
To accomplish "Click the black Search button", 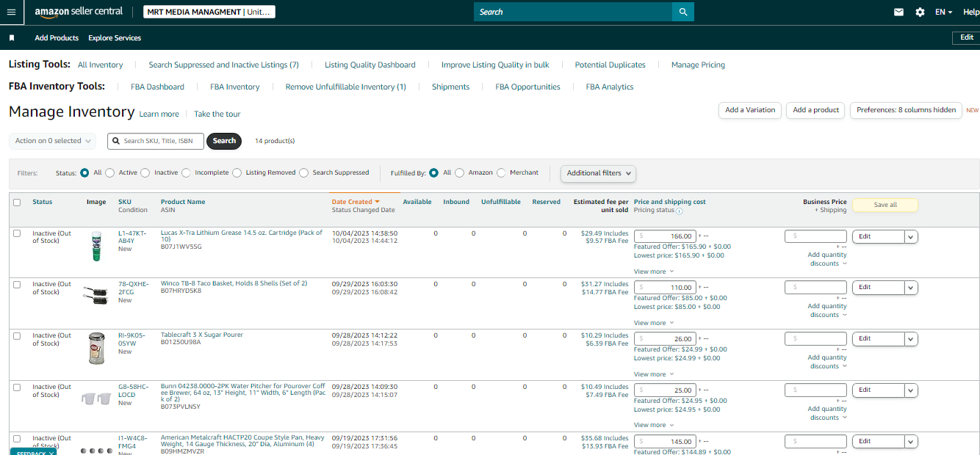I will pyautogui.click(x=224, y=141).
